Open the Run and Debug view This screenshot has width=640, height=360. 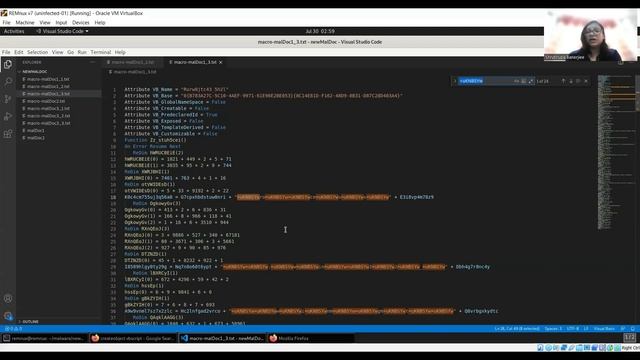[8, 116]
